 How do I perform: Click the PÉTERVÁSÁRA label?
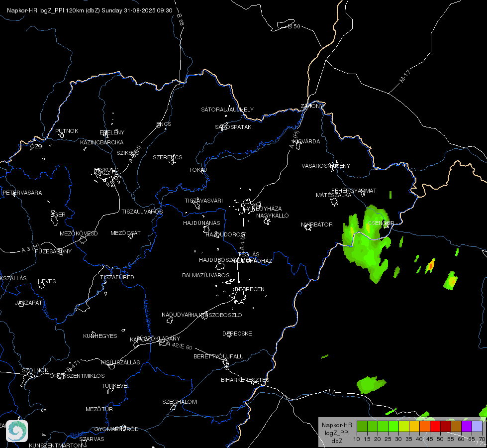[x=22, y=193]
